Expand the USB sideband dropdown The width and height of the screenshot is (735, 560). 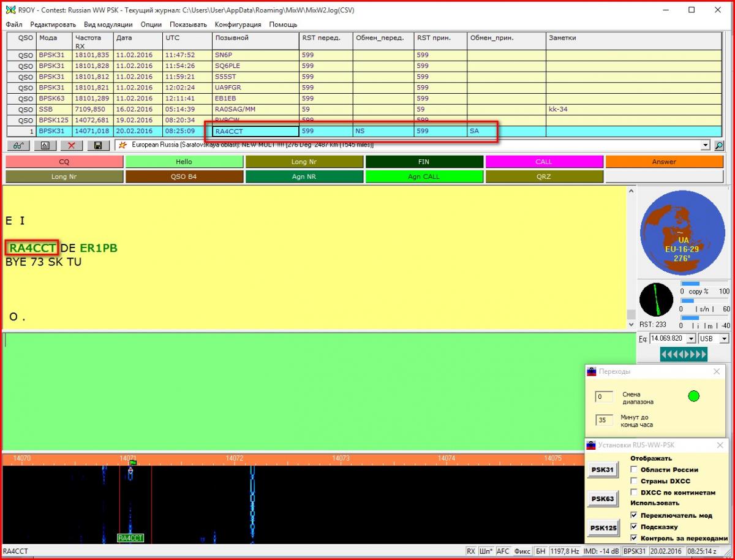tap(724, 339)
